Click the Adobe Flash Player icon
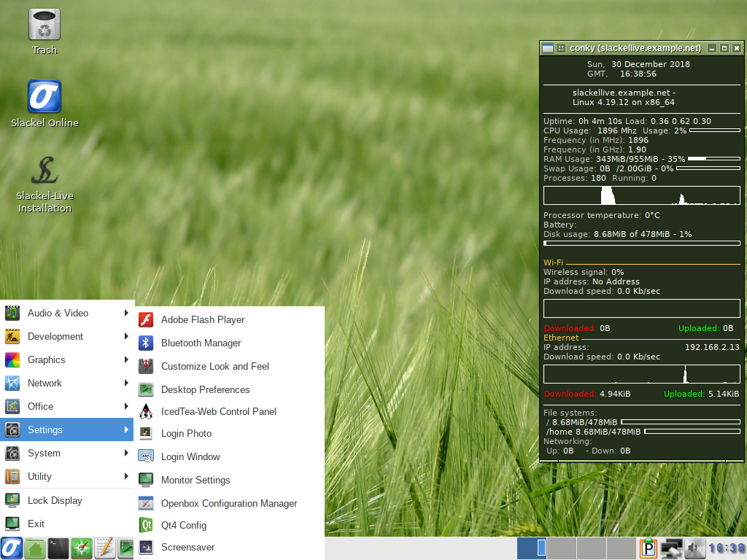The image size is (747, 560). coord(146,319)
